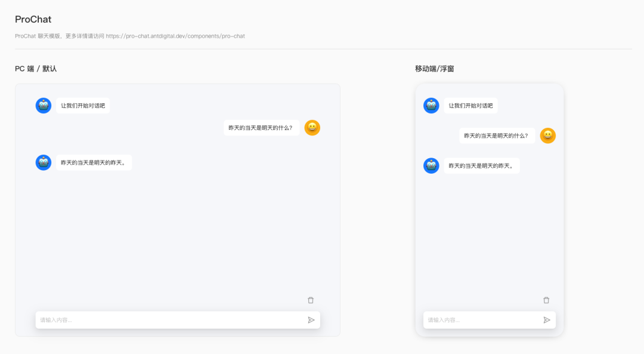
Task: Click the trash icon in the PC chat panel
Action: (x=311, y=300)
